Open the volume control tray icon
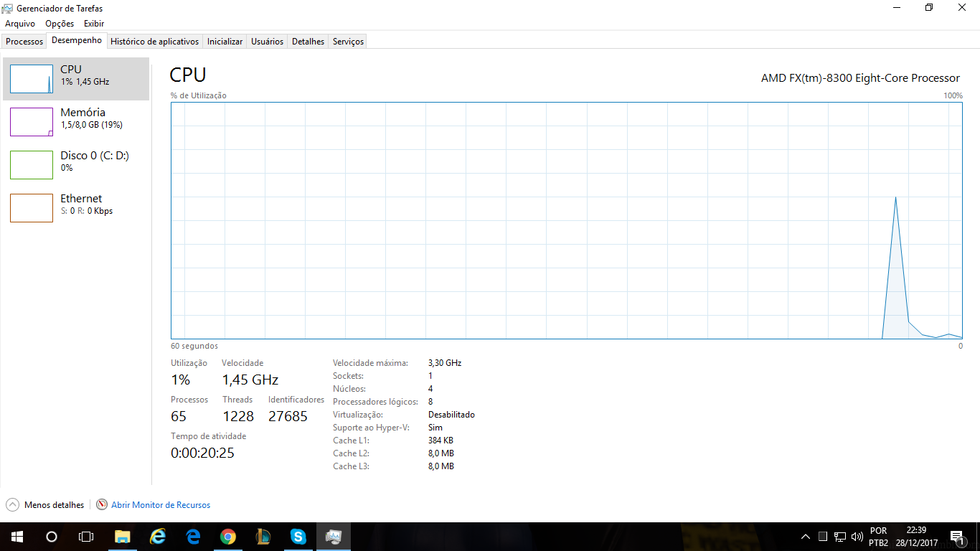 pyautogui.click(x=857, y=537)
